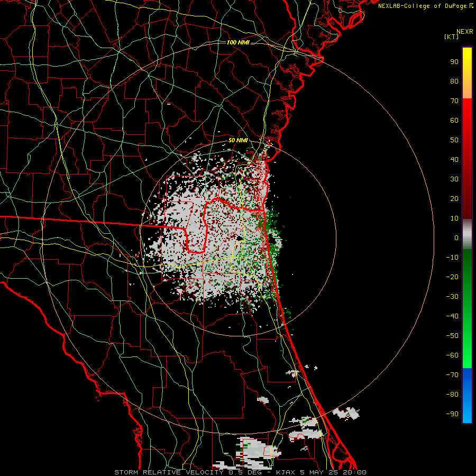Viewport: 476px width, 476px height.
Task: Click the -80 value on the velocity scale
Action: pos(452,395)
